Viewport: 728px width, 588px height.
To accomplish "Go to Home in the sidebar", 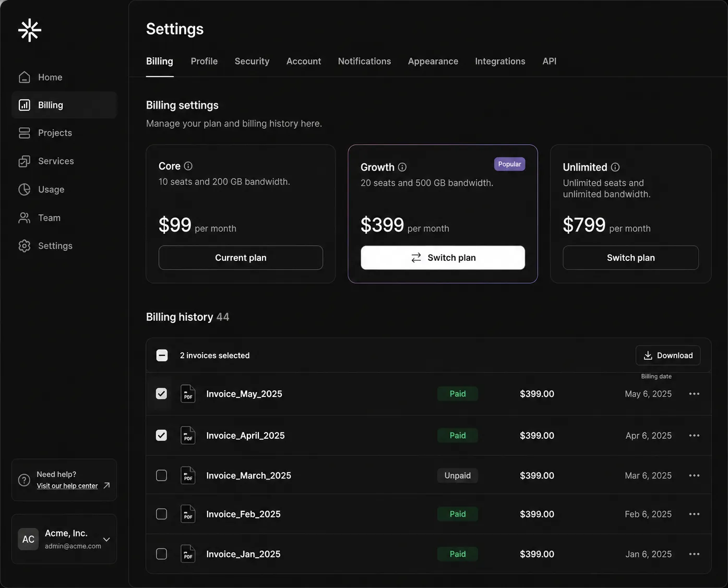I will pos(64,77).
